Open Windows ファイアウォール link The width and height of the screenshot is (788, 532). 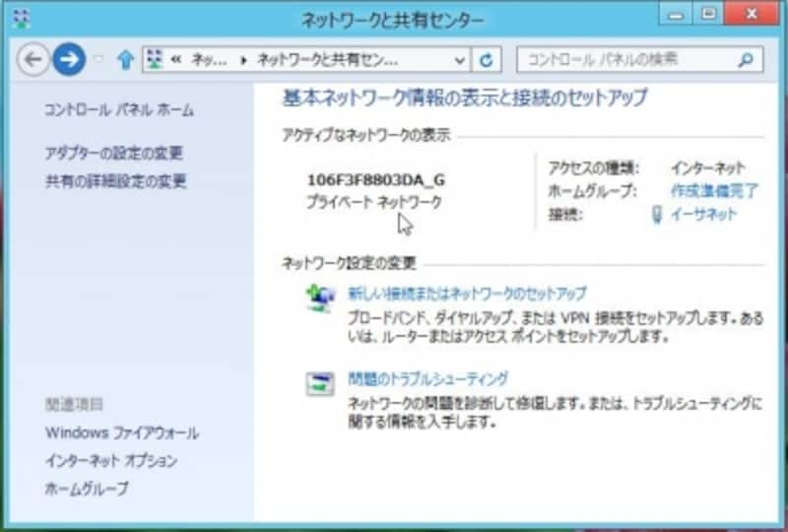[x=122, y=432]
